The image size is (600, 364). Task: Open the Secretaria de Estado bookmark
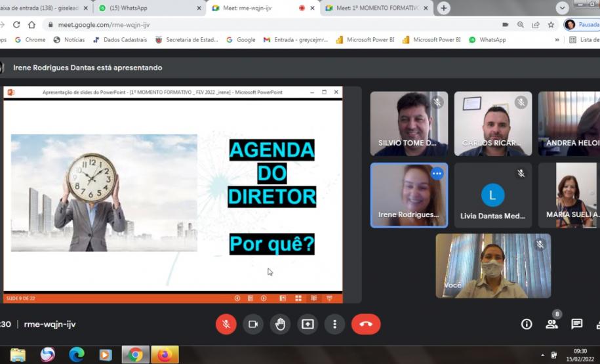click(x=186, y=39)
